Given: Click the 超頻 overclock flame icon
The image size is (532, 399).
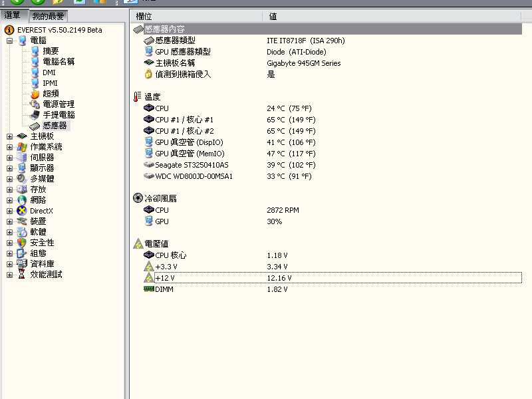Looking at the screenshot, I should coord(35,94).
